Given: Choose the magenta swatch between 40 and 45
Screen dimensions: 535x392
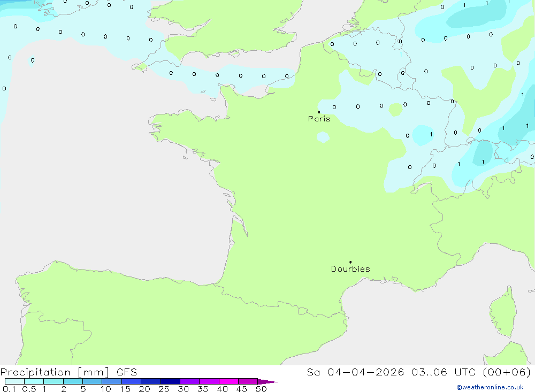Looking at the screenshot, I should point(228,381).
